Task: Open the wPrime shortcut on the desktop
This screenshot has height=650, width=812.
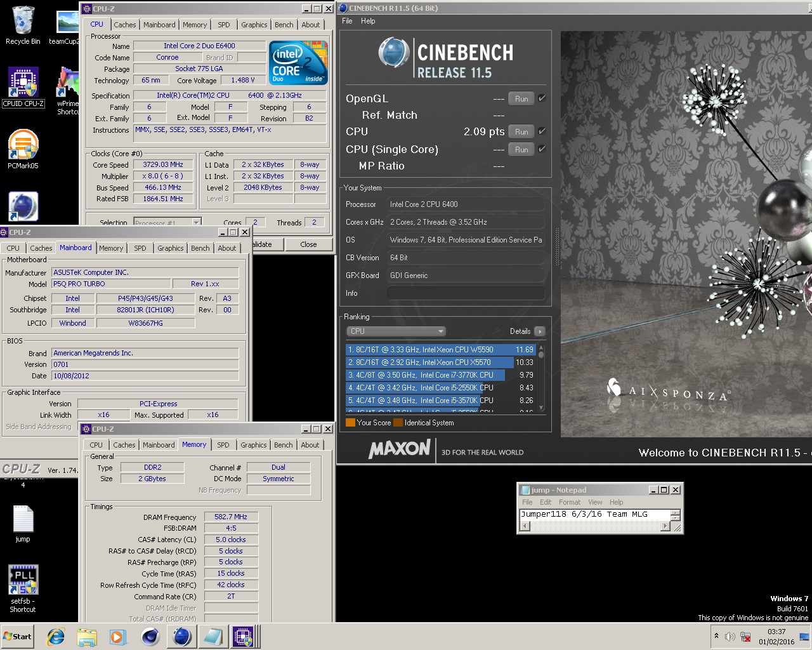Action: pos(68,91)
